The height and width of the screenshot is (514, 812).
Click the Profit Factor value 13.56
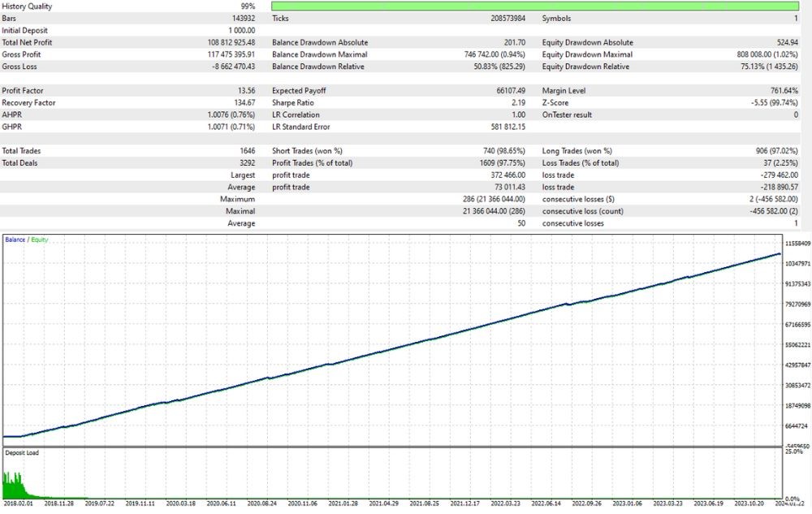(x=244, y=91)
